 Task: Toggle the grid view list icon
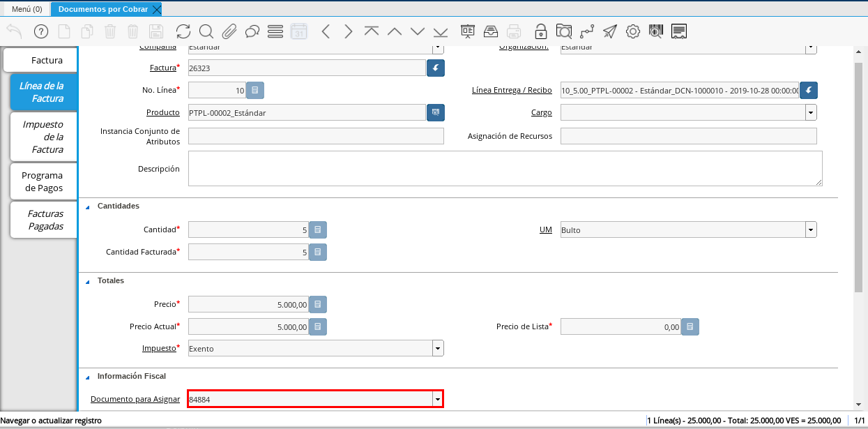click(x=275, y=31)
